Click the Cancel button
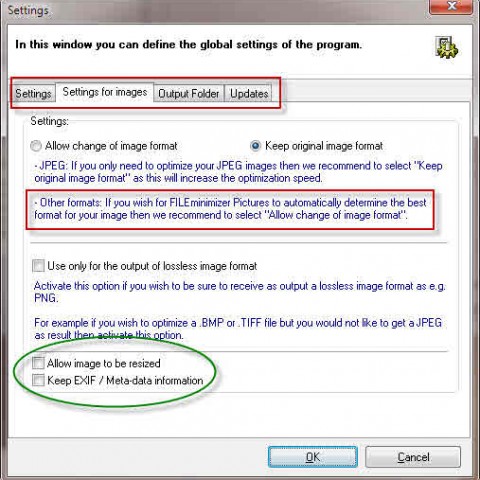 413,457
